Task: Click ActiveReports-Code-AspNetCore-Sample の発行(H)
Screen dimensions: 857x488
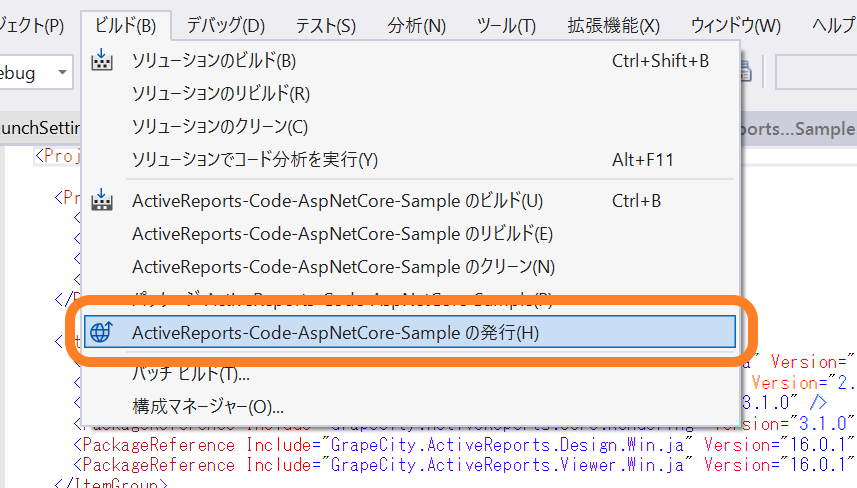Action: [410, 332]
